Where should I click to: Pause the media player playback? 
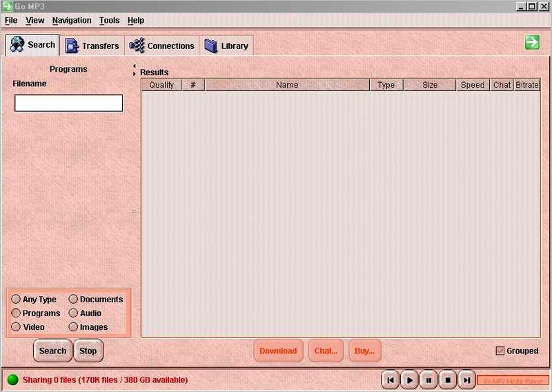[428, 380]
